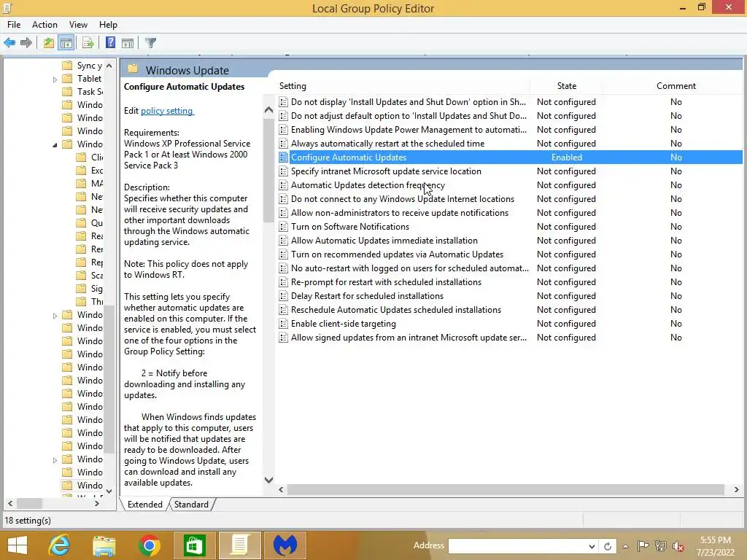Expand the Tablet tree node
747x560 pixels.
[x=55, y=79]
